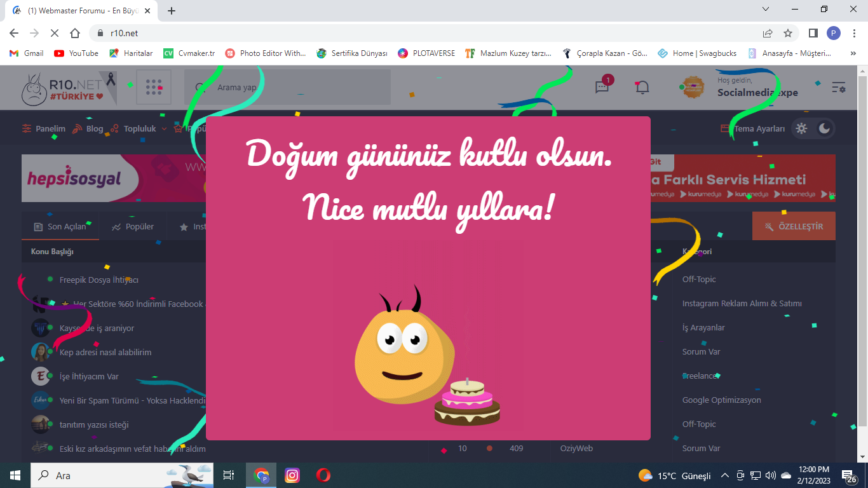Open the Sertifika Dünyası bookmark
868x488 pixels.
coord(352,53)
